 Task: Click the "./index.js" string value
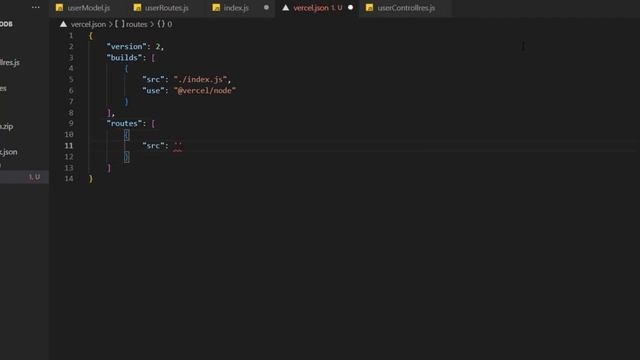point(200,80)
